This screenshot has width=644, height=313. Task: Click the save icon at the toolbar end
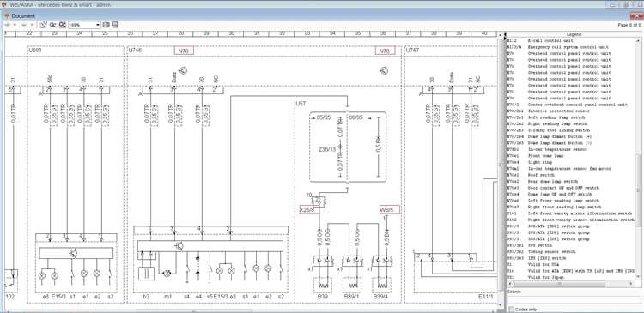click(115, 25)
